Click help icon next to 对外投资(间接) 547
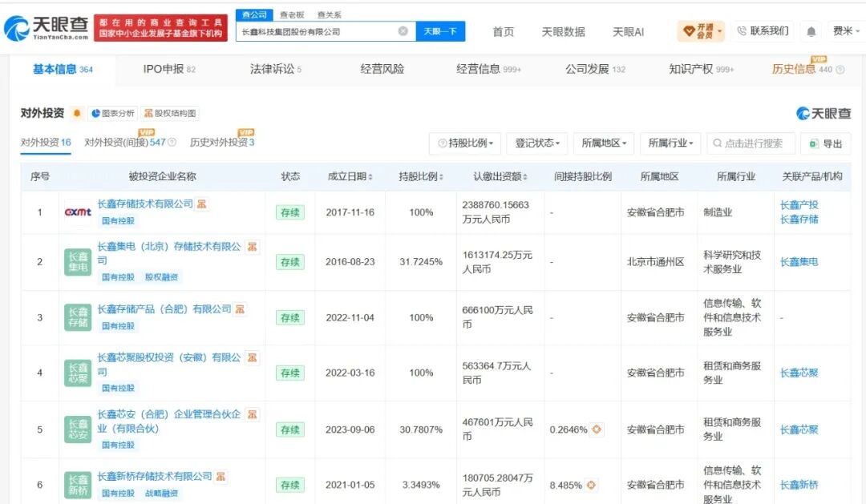The image size is (866, 504). click(x=172, y=143)
